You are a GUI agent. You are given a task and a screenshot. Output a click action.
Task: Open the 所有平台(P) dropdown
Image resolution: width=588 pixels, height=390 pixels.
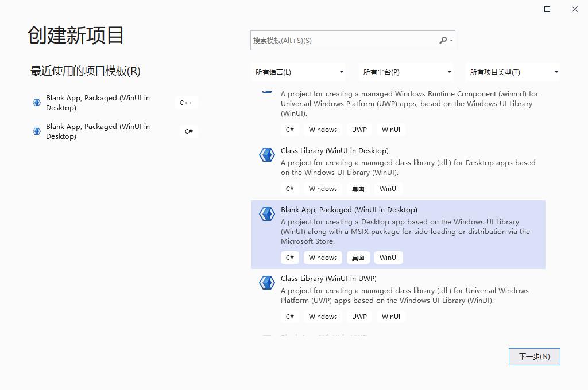406,72
